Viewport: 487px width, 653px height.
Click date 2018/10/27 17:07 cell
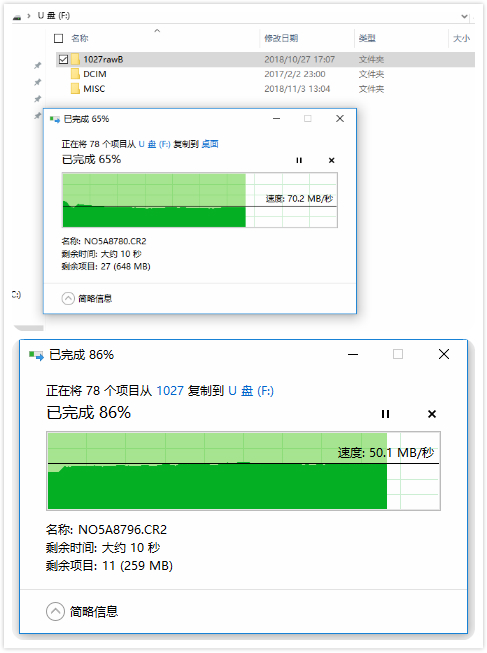click(x=300, y=60)
